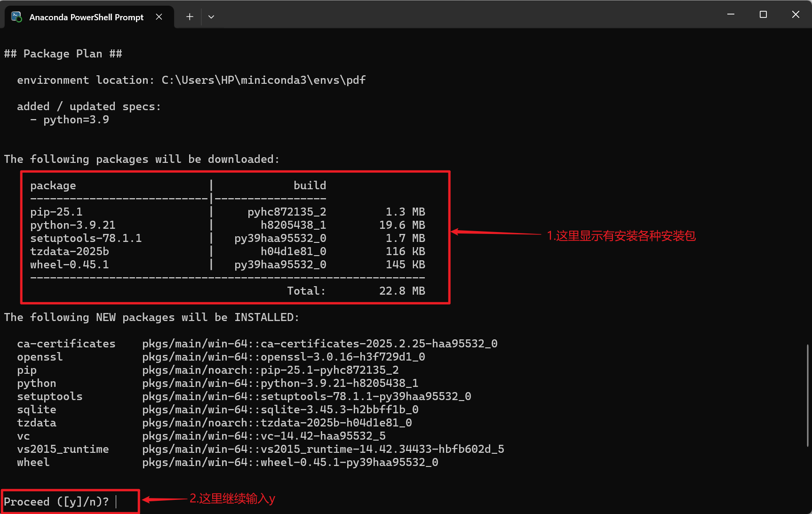Click the setuptools-78.1.1-py39haa95532_0 channel path
812x514 pixels.
307,396
